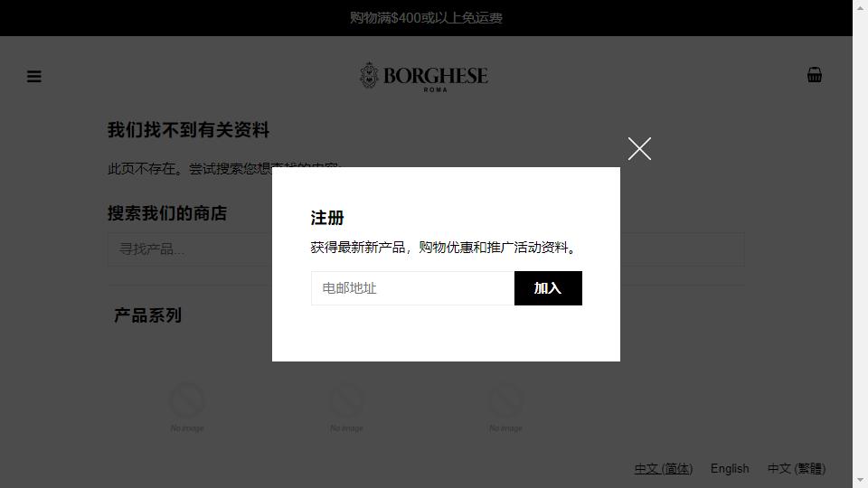Image resolution: width=868 pixels, height=488 pixels.
Task: Click the 产品系列 collections heading
Action: [x=147, y=315]
